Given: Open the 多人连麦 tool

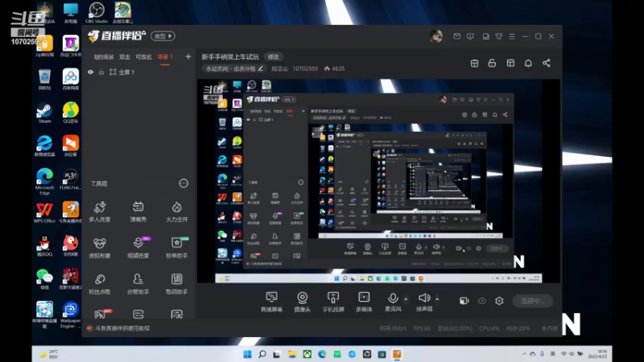Looking at the screenshot, I should (x=100, y=212).
